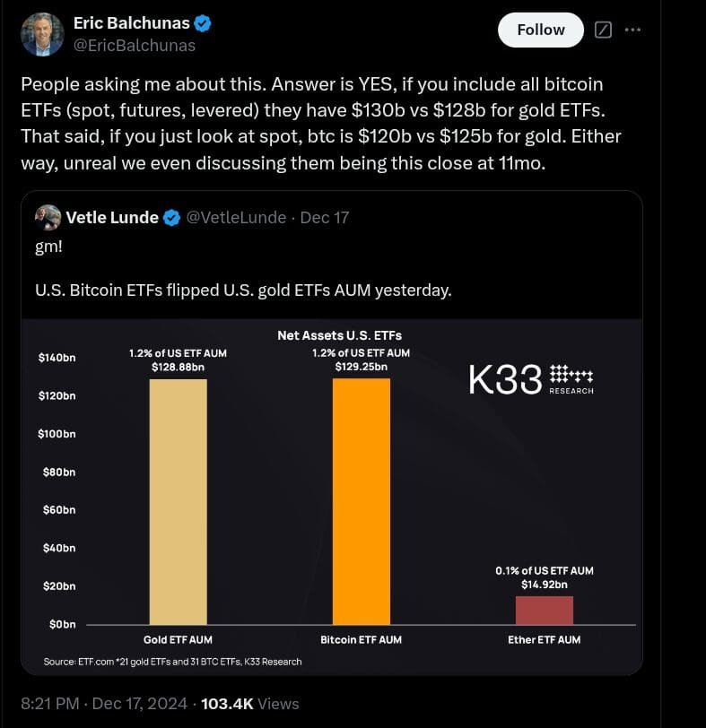
Task: Open the more options ellipsis menu
Action: [x=633, y=30]
